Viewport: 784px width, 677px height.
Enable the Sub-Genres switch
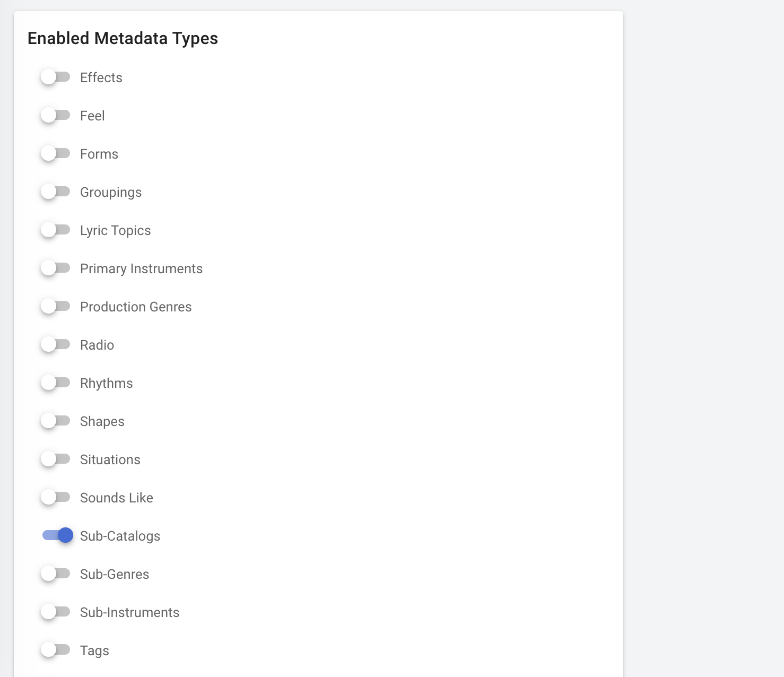tap(56, 574)
